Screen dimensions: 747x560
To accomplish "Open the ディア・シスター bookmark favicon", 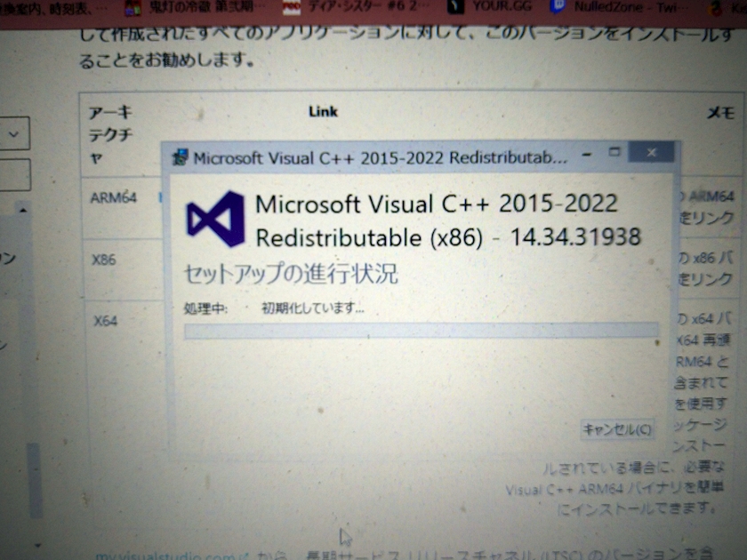I will (x=290, y=8).
